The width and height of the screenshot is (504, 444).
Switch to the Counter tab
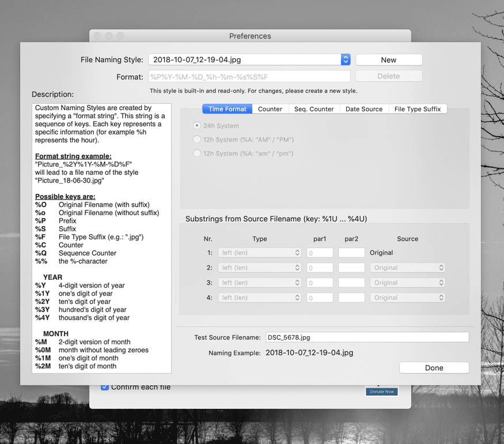point(270,109)
